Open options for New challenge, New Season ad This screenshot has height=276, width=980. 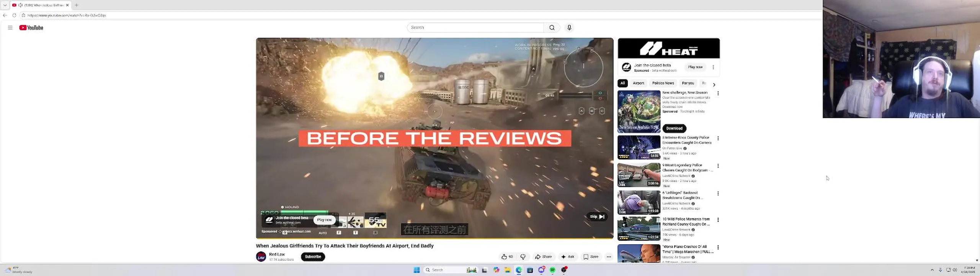[x=718, y=93]
